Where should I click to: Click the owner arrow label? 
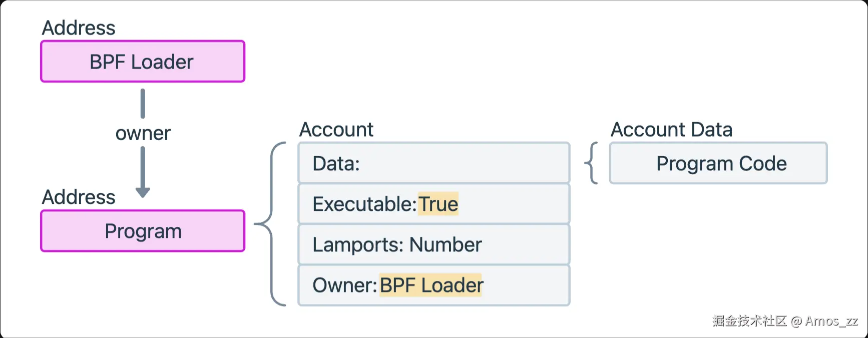click(x=143, y=133)
